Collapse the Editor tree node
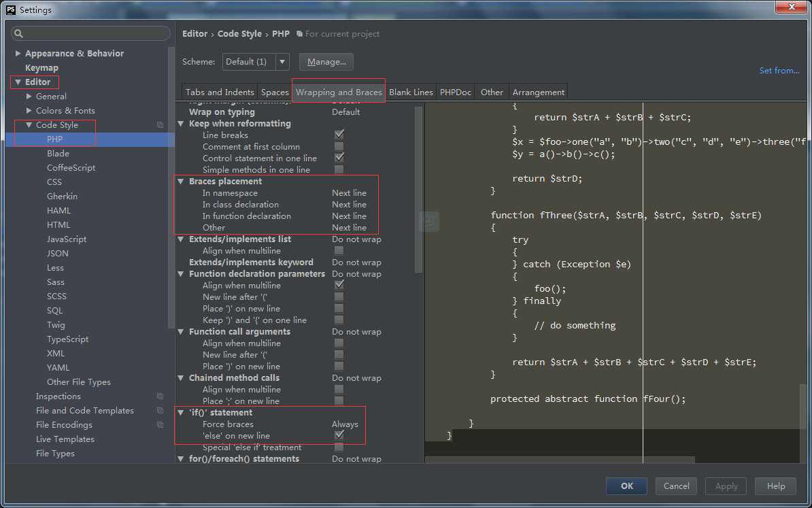812x508 pixels. tap(18, 82)
